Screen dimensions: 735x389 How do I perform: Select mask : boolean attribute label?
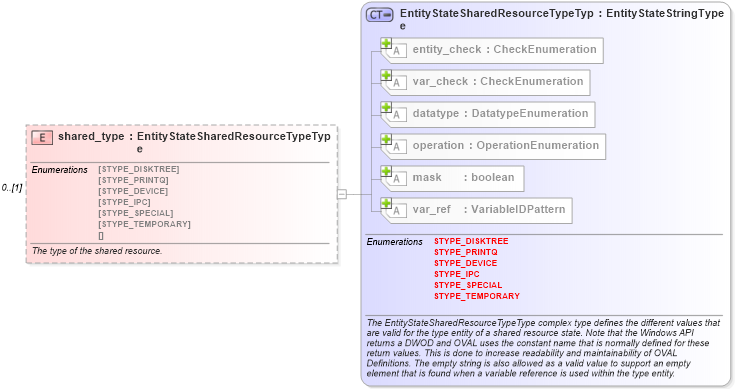tap(463, 177)
